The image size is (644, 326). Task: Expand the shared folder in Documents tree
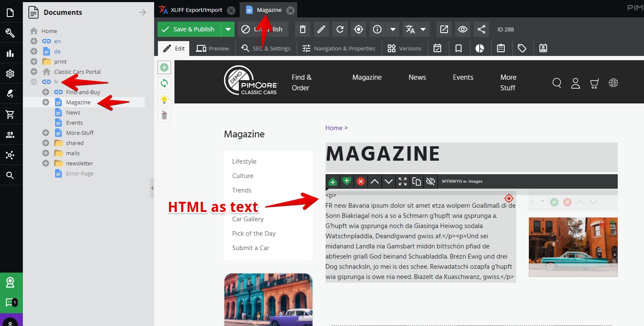pyautogui.click(x=45, y=143)
